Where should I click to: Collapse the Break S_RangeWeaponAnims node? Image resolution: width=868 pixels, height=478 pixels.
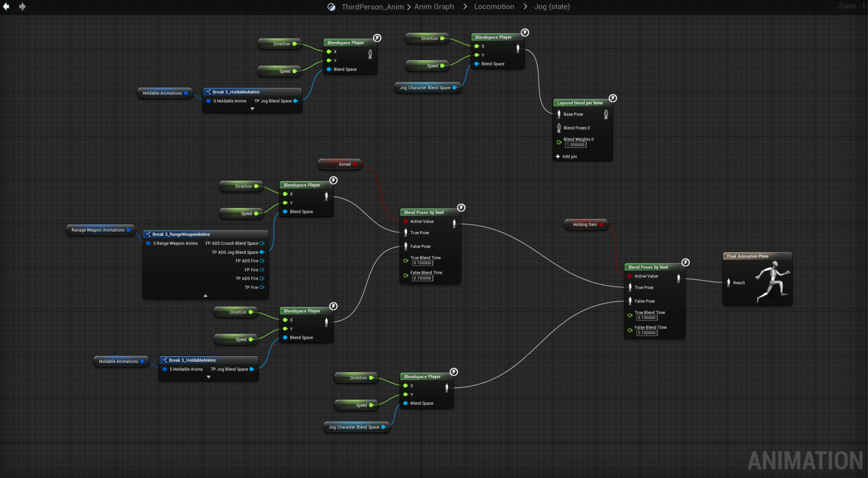pos(205,296)
